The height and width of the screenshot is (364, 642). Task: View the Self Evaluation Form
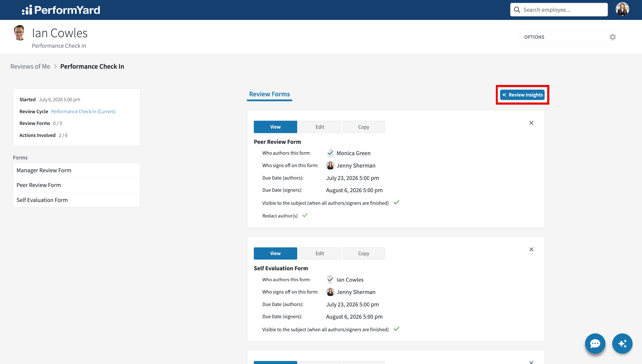tap(275, 253)
